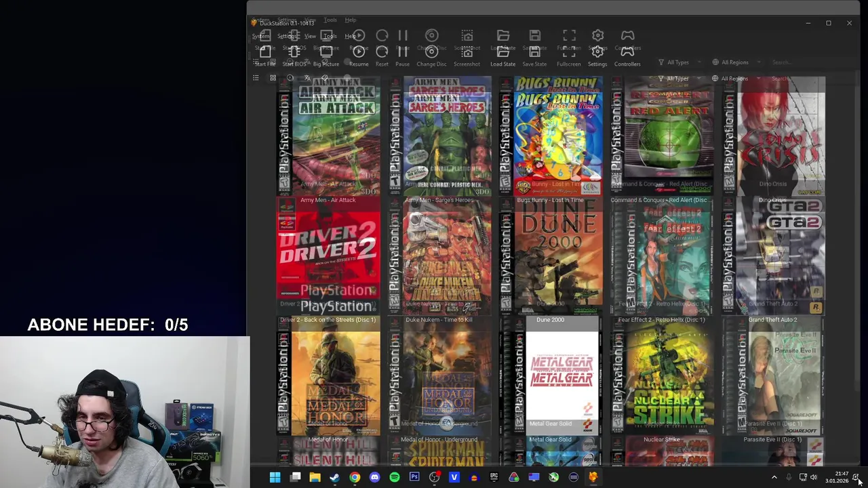This screenshot has height=488, width=868.
Task: Click the Start BIOS toolbar icon
Action: click(x=294, y=52)
